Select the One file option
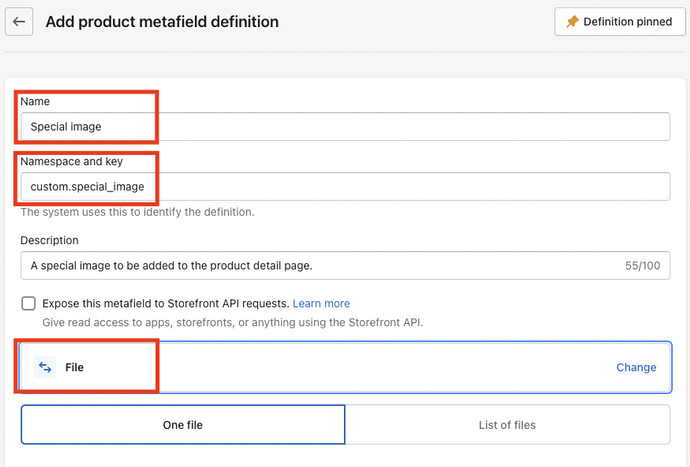This screenshot has height=467, width=690. [183, 424]
